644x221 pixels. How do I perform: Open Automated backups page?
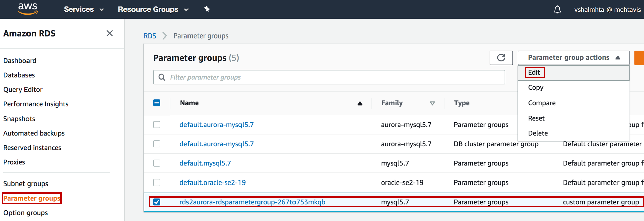click(34, 133)
